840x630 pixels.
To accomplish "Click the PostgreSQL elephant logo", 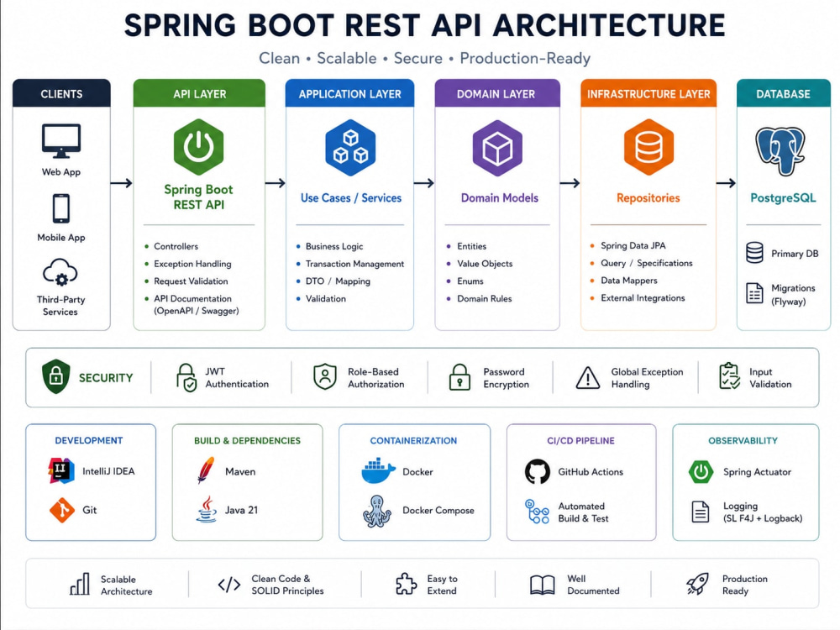I will [780, 151].
